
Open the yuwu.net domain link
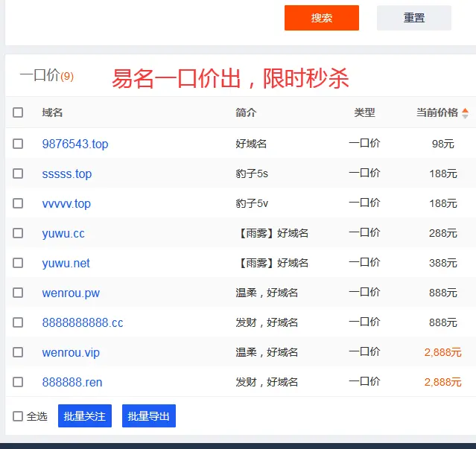tap(66, 264)
